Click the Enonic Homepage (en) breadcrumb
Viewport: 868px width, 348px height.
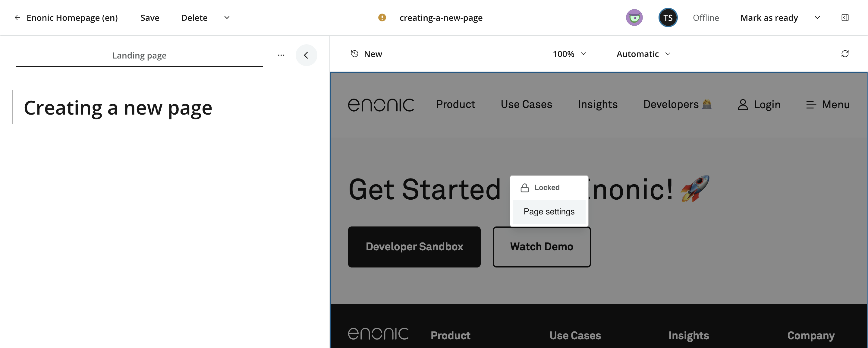(x=72, y=17)
